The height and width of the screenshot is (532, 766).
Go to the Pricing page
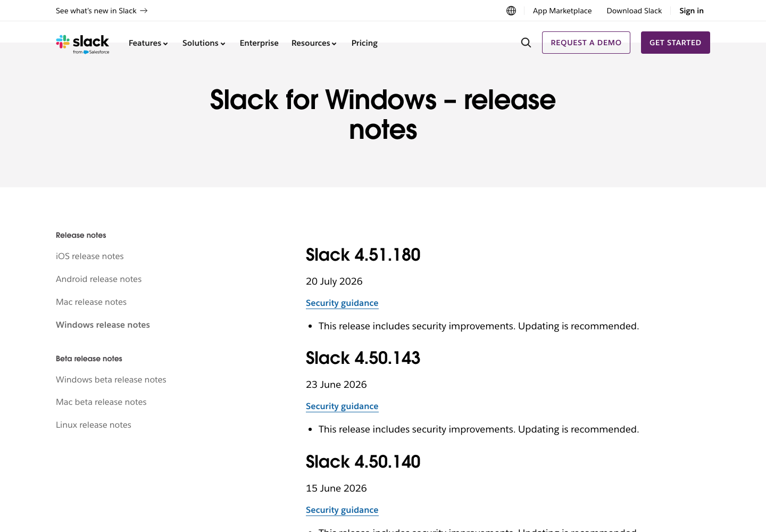[364, 43]
